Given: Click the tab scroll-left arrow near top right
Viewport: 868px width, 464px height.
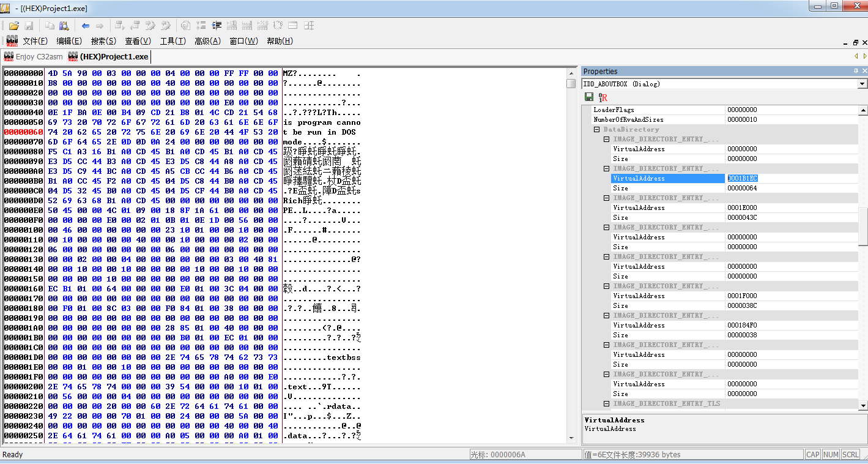Looking at the screenshot, I should [x=856, y=56].
